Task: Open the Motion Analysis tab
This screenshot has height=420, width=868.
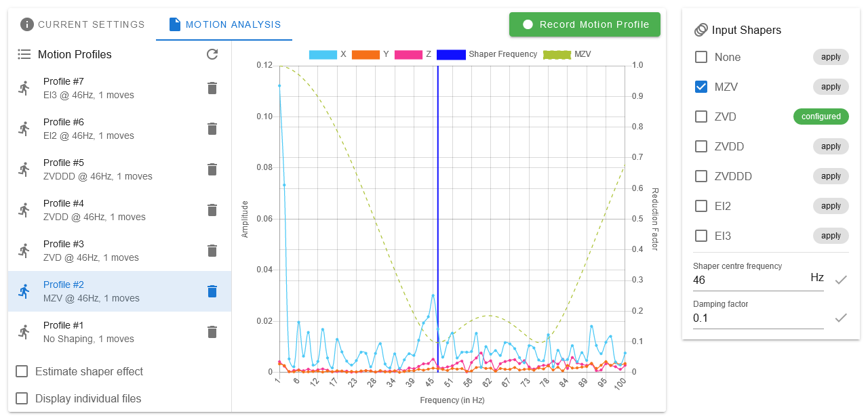Action: click(224, 24)
